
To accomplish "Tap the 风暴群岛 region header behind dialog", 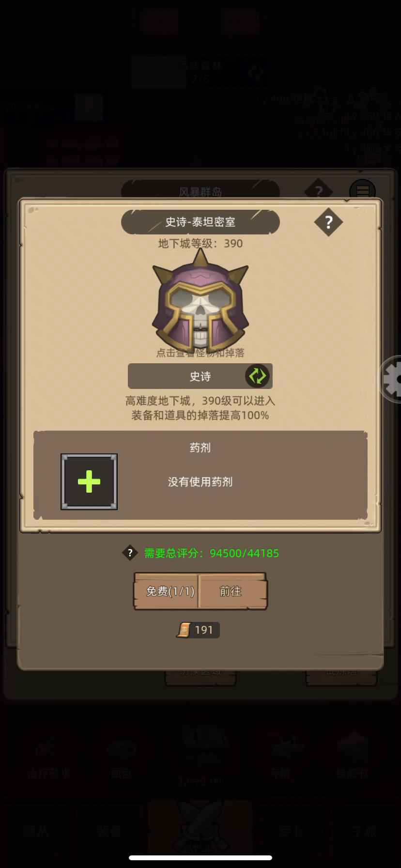I will tap(200, 191).
